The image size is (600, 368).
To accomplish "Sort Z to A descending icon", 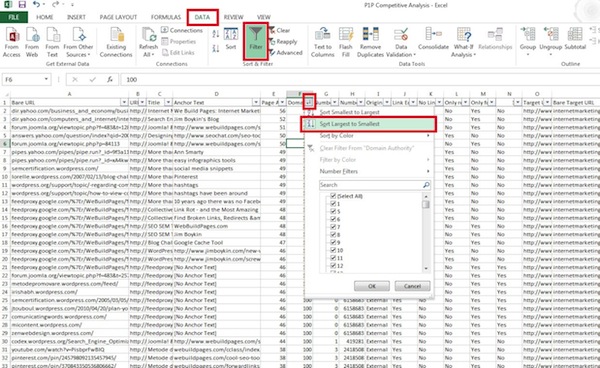I will [216, 49].
